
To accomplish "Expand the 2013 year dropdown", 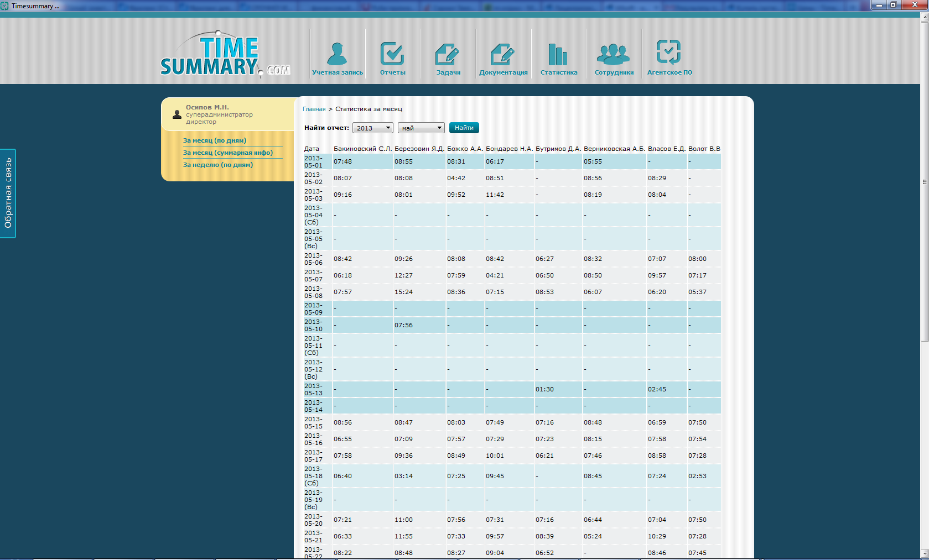I will pos(372,128).
